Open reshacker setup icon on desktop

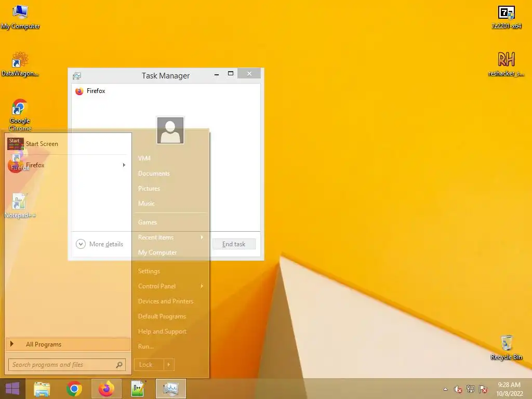[506, 64]
